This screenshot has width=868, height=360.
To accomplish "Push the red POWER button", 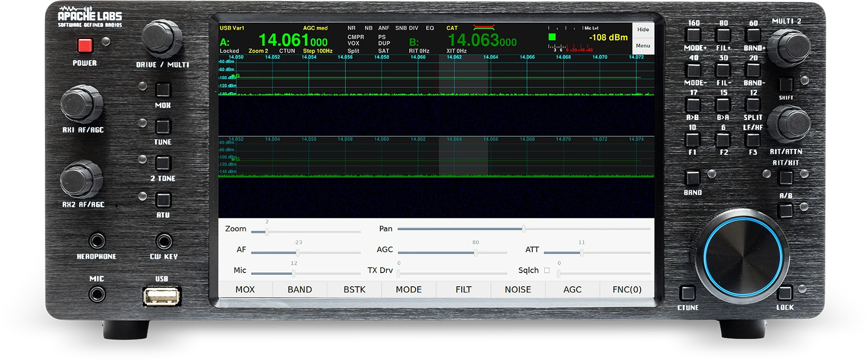I will [x=85, y=45].
